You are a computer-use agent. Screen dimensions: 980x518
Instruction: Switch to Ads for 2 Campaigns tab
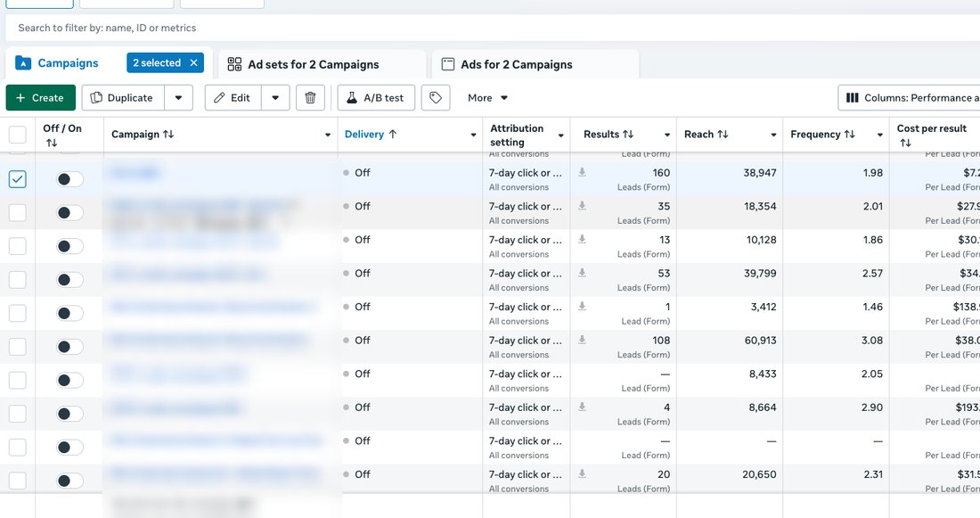[535, 64]
